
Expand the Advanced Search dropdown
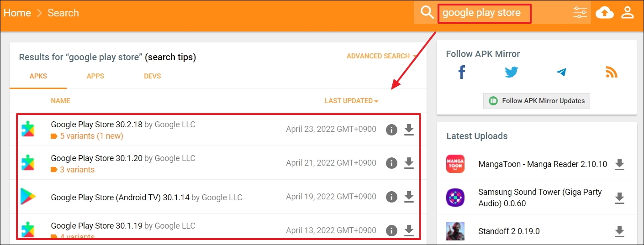[x=382, y=56]
